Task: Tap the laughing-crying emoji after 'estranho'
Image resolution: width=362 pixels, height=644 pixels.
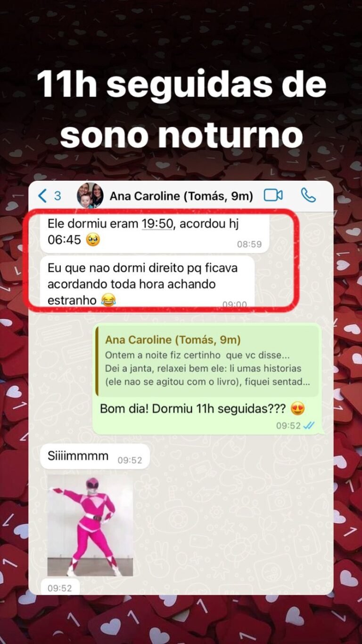Action: (x=109, y=300)
